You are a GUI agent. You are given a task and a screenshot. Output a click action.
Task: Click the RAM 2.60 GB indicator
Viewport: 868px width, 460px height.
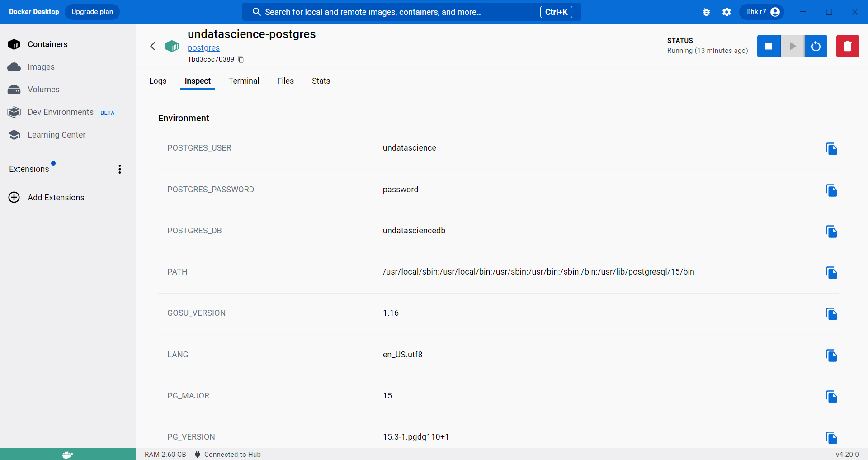165,455
